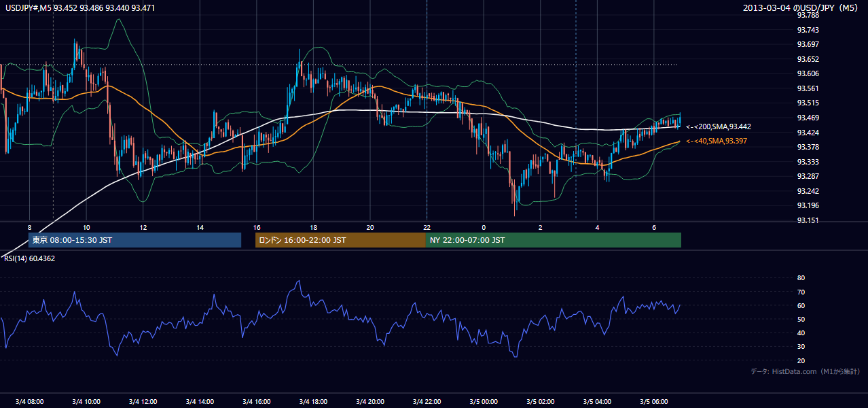This screenshot has width=868, height=408.
Task: Click the 3/4 08:00 time axis label
Action: [x=29, y=401]
